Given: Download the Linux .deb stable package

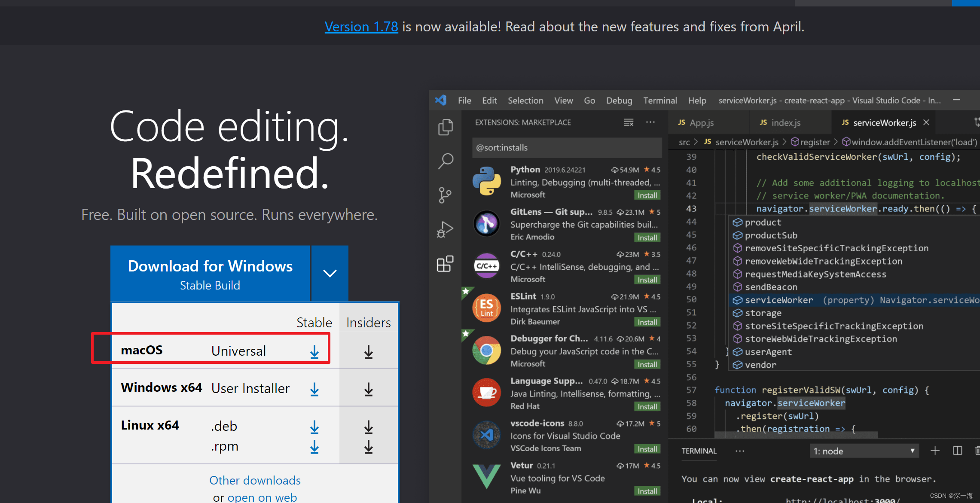Looking at the screenshot, I should (314, 427).
